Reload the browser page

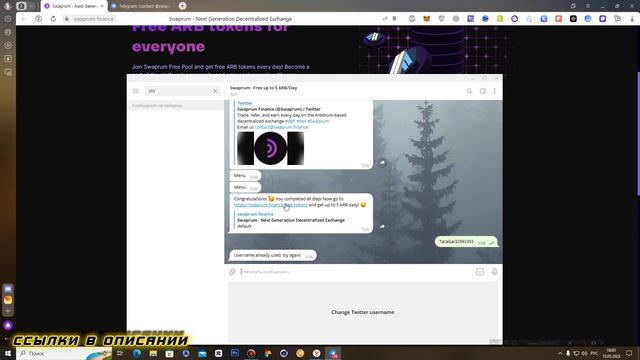tap(53, 19)
